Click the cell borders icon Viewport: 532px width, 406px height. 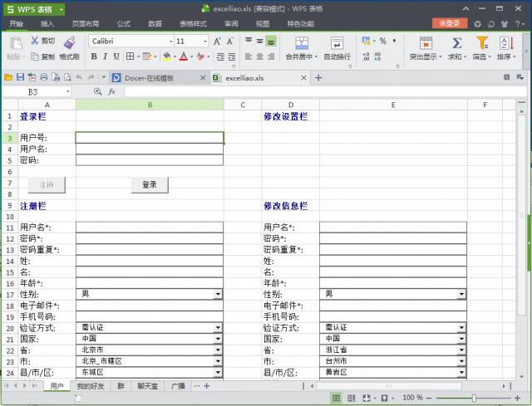(130, 56)
